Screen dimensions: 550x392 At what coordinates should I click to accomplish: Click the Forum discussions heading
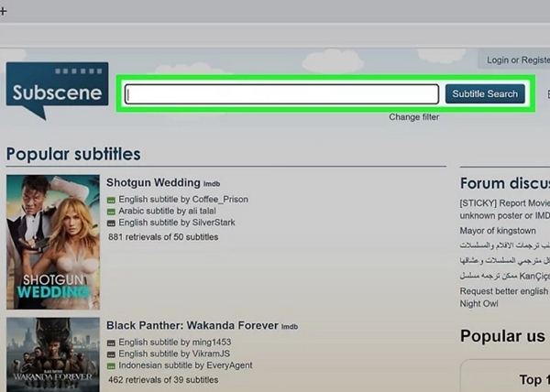505,183
